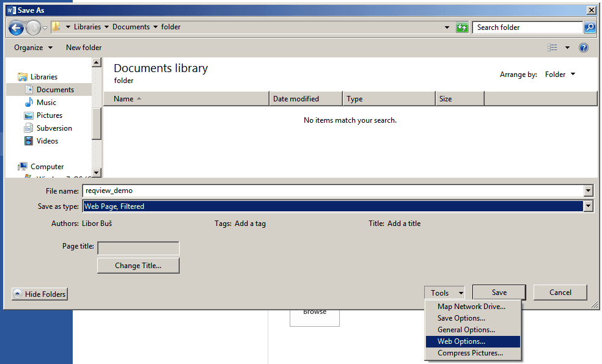
Task: Select Libraries in navigation tree
Action: (44, 77)
